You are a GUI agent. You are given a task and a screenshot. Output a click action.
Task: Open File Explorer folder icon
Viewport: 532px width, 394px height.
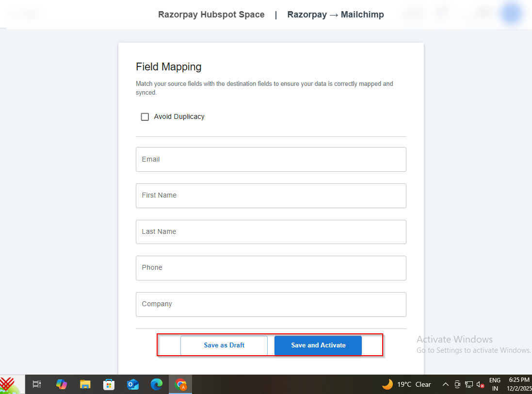(85, 384)
